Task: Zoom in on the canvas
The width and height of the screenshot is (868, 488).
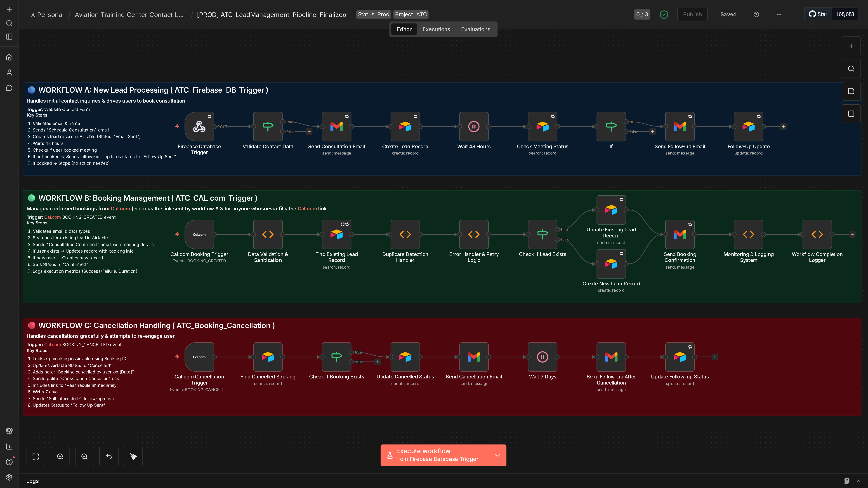Action: coord(60,456)
